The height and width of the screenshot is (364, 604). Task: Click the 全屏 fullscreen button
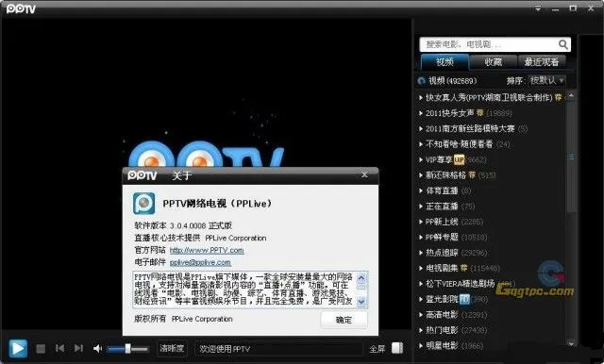(377, 349)
